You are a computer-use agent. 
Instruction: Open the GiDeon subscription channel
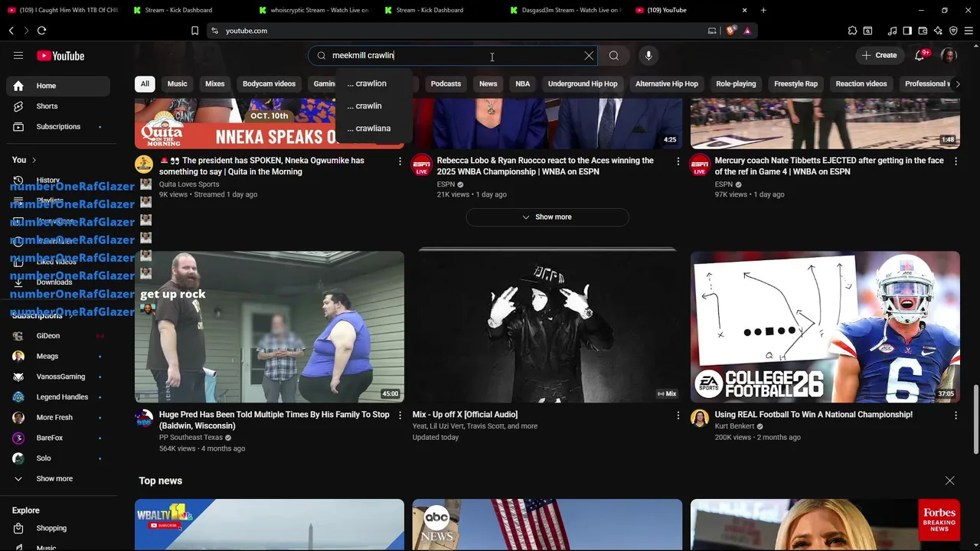click(x=58, y=336)
